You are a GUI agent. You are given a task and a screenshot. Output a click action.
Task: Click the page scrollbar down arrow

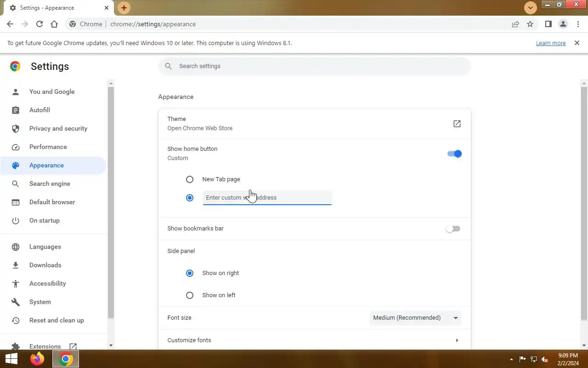[584, 345]
